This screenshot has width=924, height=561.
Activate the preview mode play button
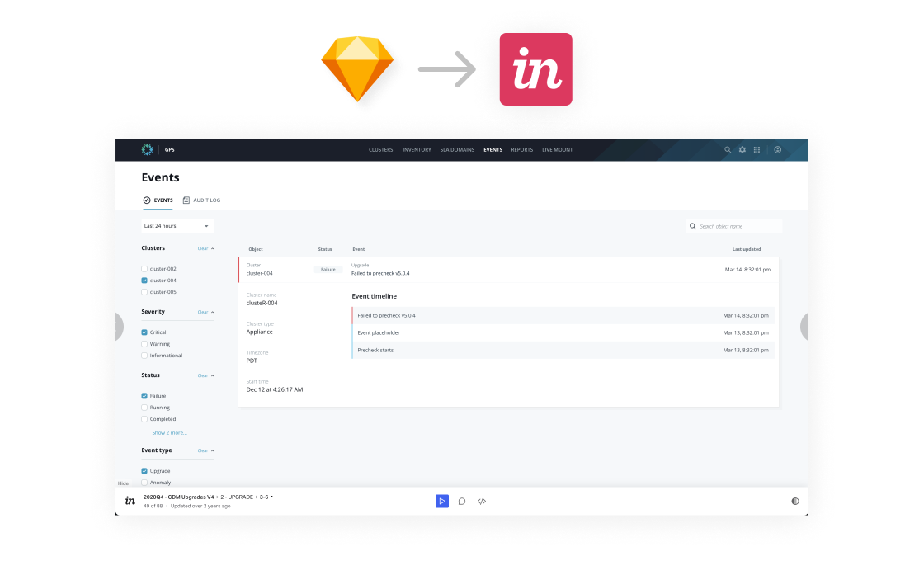click(x=442, y=501)
